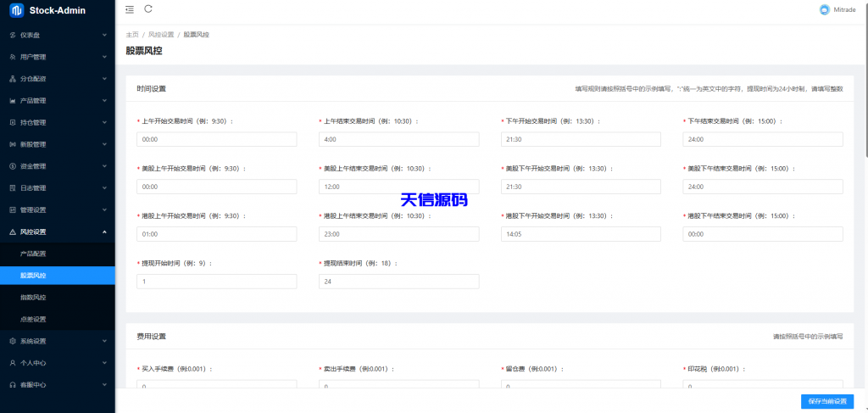Click the 下午结束交易时间 input field
This screenshot has height=413, width=868.
tap(763, 140)
